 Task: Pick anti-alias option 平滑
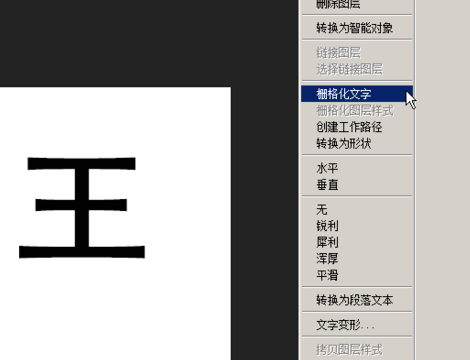tap(357, 275)
